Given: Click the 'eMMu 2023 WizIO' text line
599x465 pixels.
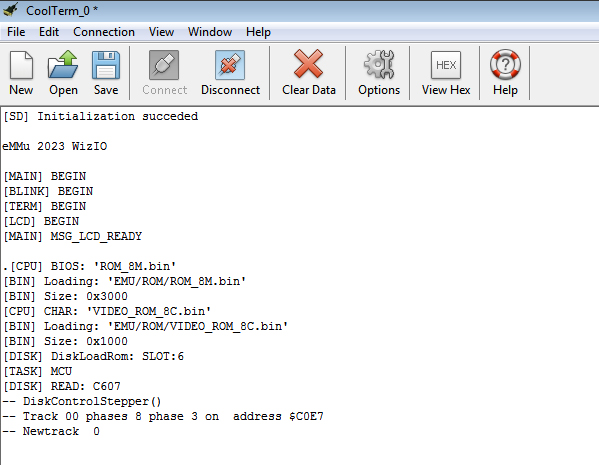Looking at the screenshot, I should [x=55, y=146].
